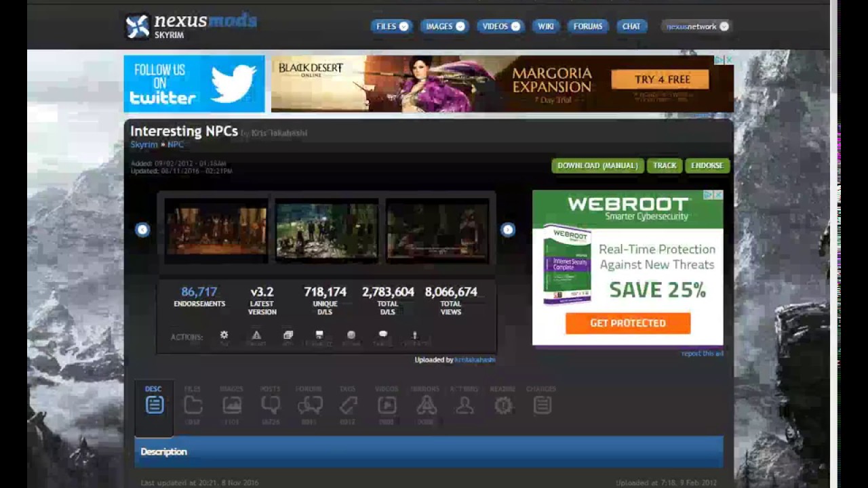Open first gallery thumbnail image
The image size is (868, 488).
[216, 230]
